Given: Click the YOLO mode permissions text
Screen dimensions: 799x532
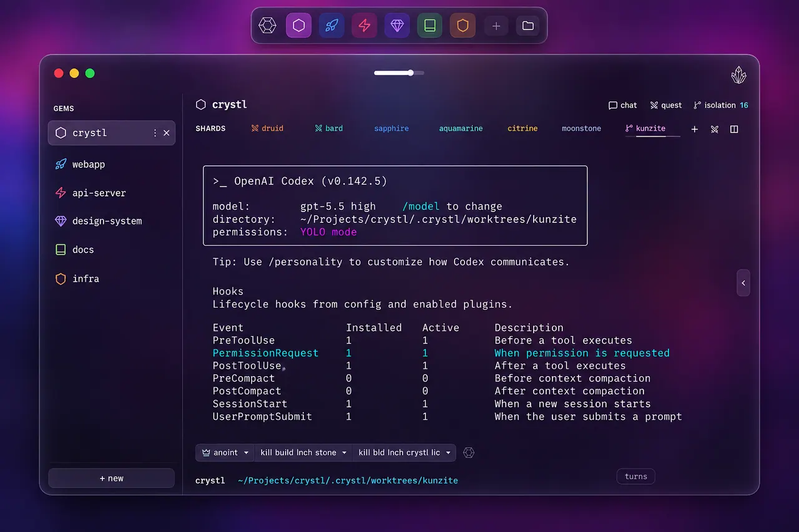Looking at the screenshot, I should [x=328, y=232].
